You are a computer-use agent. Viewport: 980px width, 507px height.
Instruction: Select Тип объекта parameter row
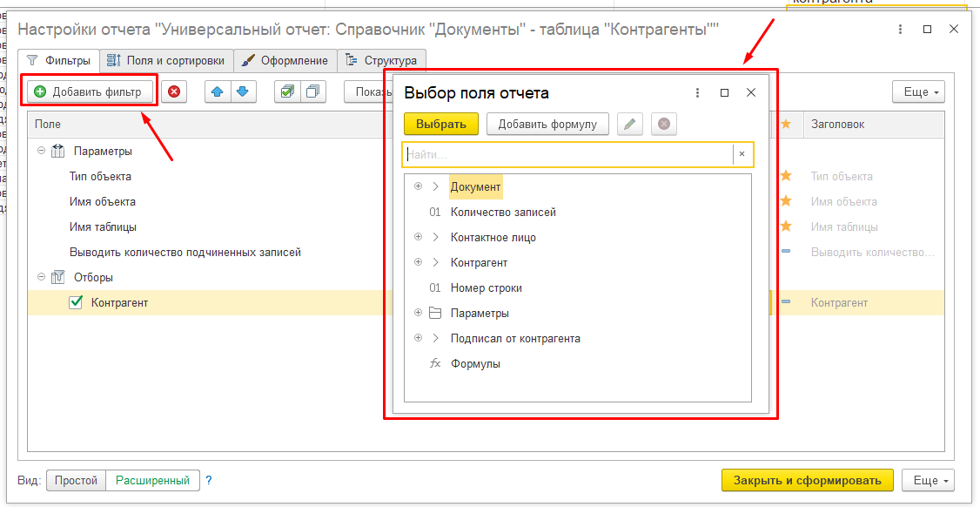(x=100, y=177)
